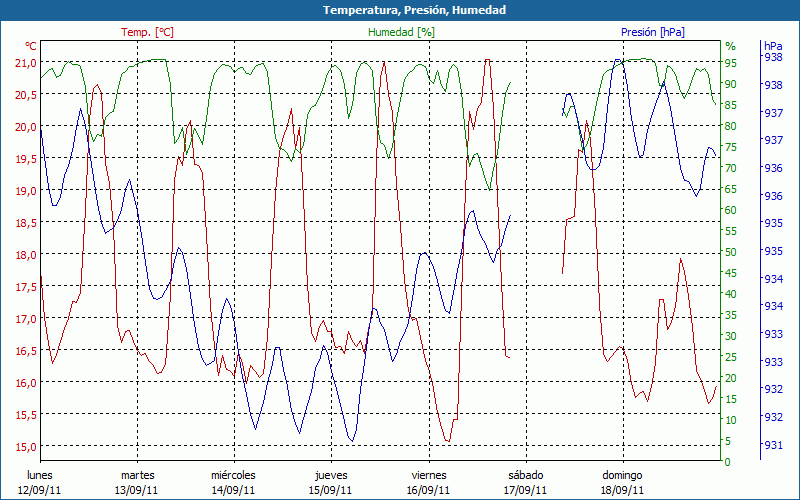This screenshot has width=800, height=500.
Task: Choose the "jueves" day label
Action: tap(331, 475)
